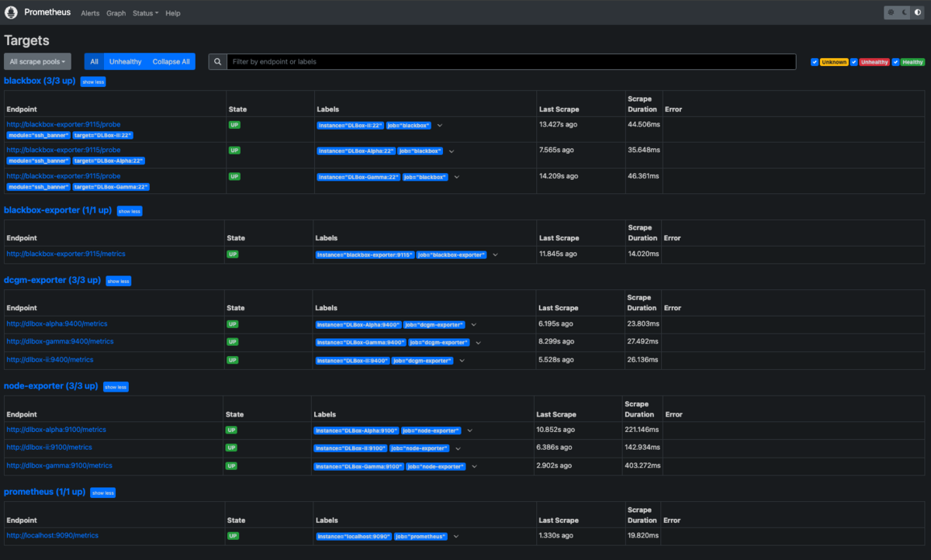Expand labels for localhost:9090 row
This screenshot has height=560, width=931.
456,536
